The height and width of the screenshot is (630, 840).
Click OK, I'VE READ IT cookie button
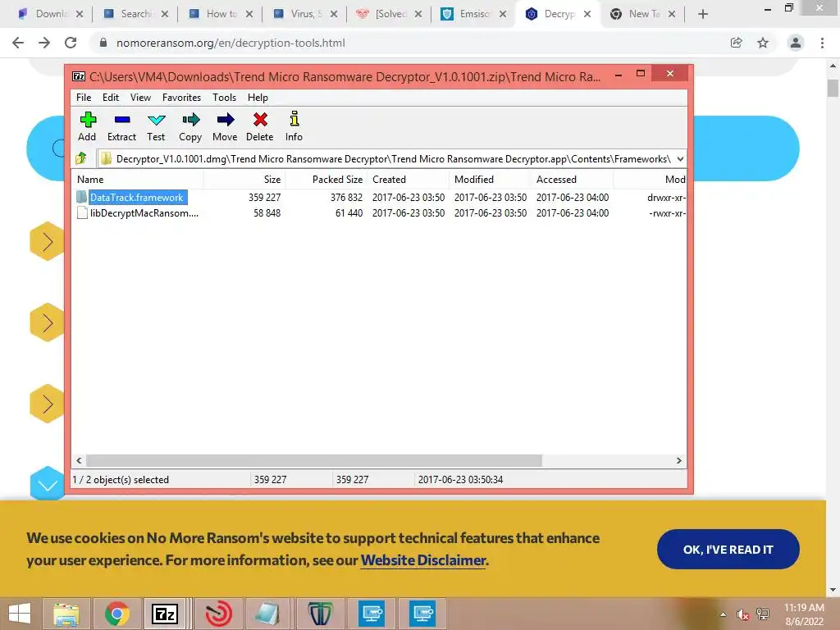[x=728, y=549]
